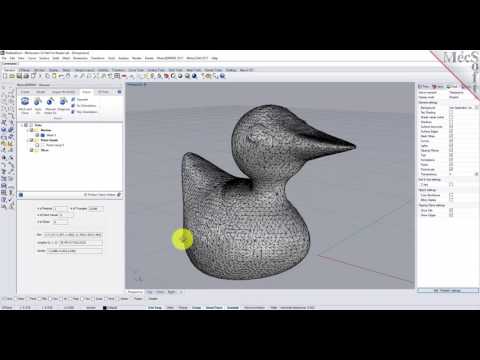
Task: Collapse the root node of data tree
Action: coord(23,125)
